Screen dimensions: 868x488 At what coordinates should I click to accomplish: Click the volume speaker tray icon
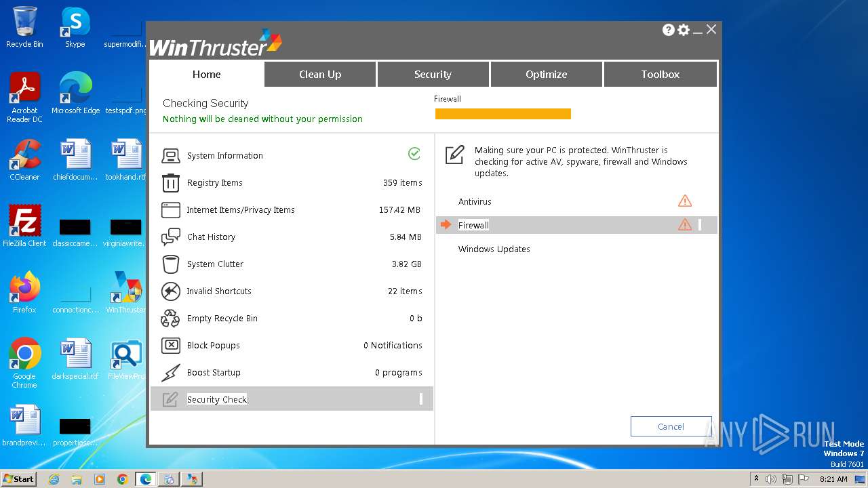[x=770, y=479]
